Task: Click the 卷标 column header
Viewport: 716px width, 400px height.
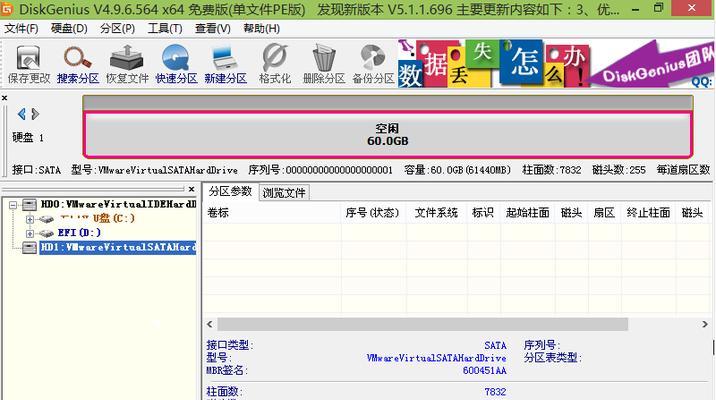Action: tap(272, 212)
